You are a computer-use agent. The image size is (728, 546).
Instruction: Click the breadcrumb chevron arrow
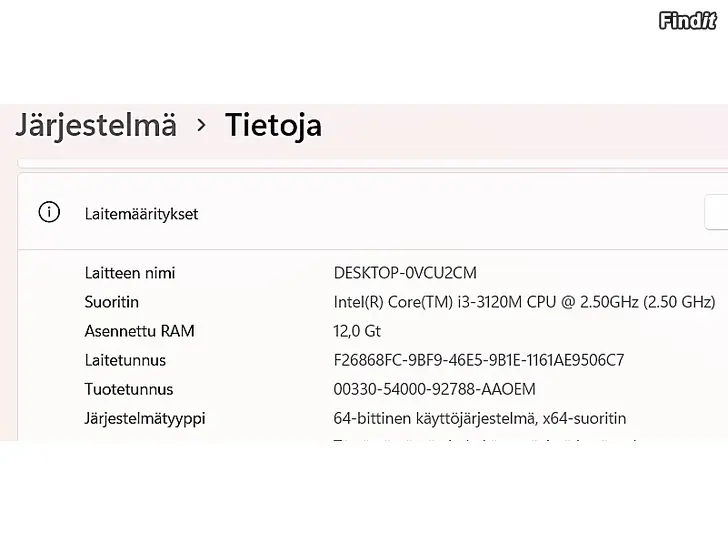tap(201, 126)
